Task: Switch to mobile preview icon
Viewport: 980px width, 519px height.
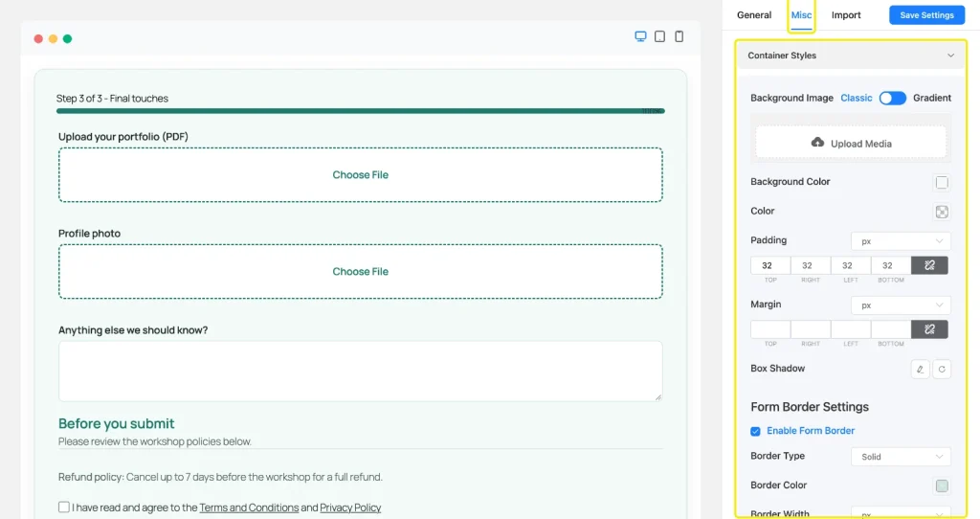Action: [679, 37]
